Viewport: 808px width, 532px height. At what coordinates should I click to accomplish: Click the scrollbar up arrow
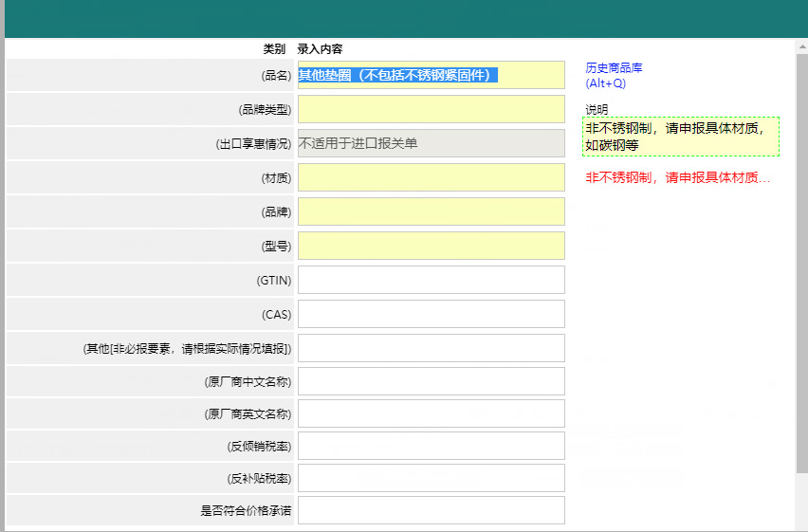pyautogui.click(x=801, y=46)
